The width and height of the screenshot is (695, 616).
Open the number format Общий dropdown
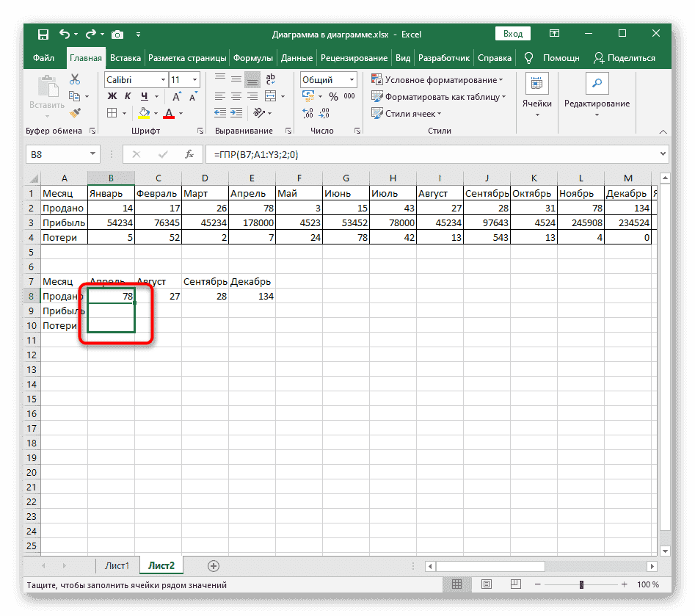coord(352,79)
